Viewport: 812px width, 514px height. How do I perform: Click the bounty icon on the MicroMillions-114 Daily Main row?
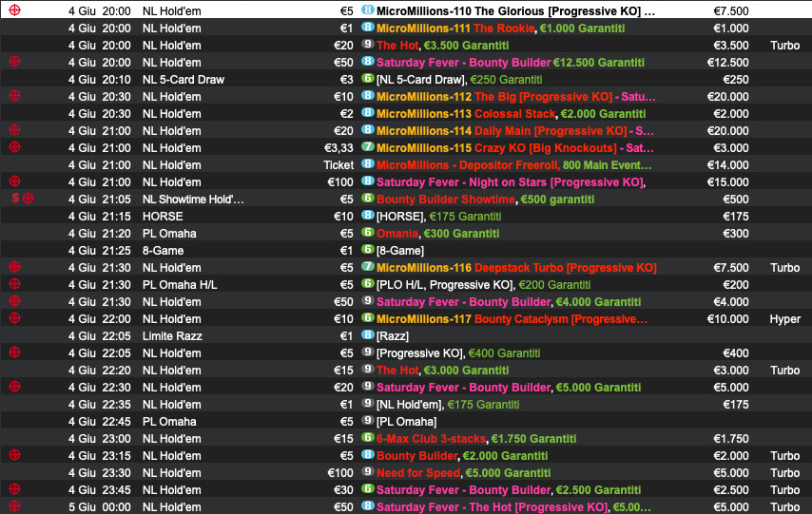click(x=14, y=130)
